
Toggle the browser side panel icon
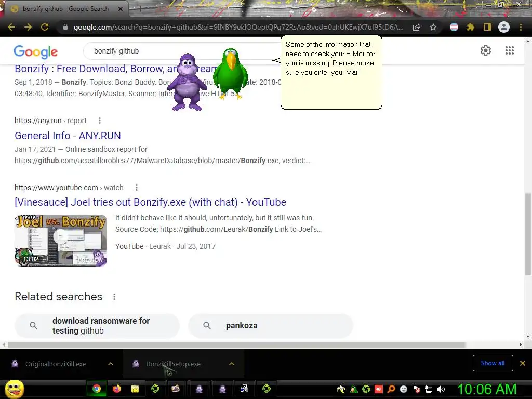tap(487, 27)
